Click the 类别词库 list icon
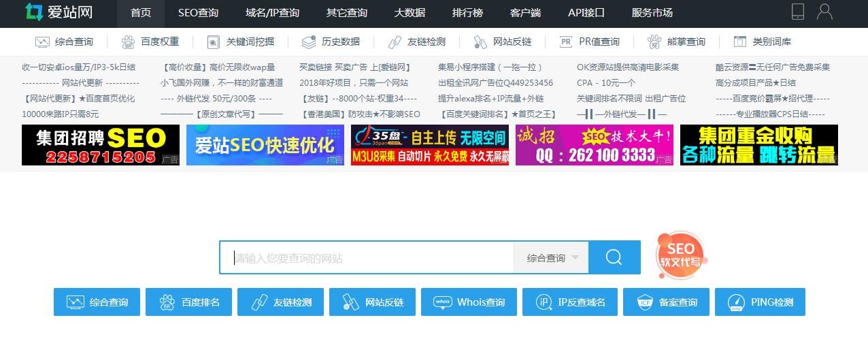The image size is (868, 337). coord(740,42)
